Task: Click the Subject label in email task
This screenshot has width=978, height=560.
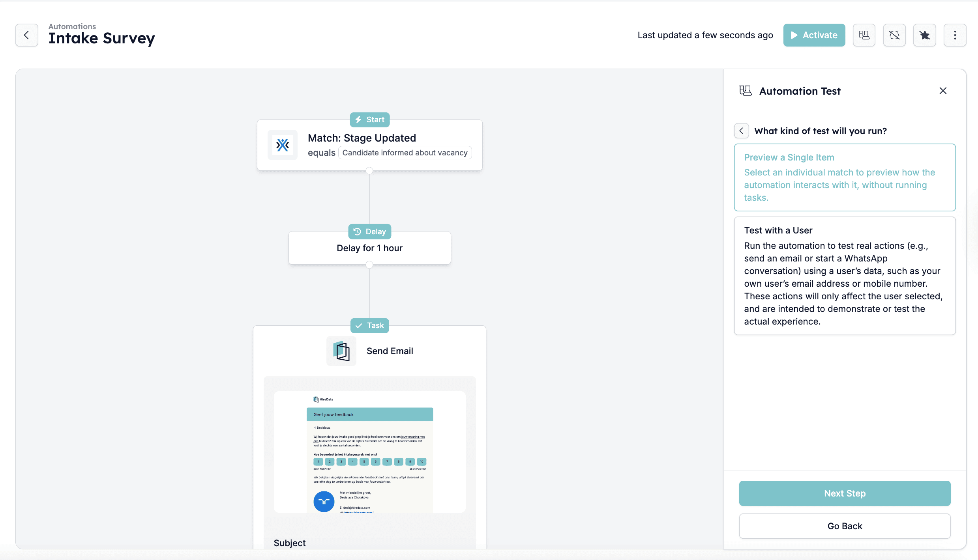Action: tap(290, 543)
